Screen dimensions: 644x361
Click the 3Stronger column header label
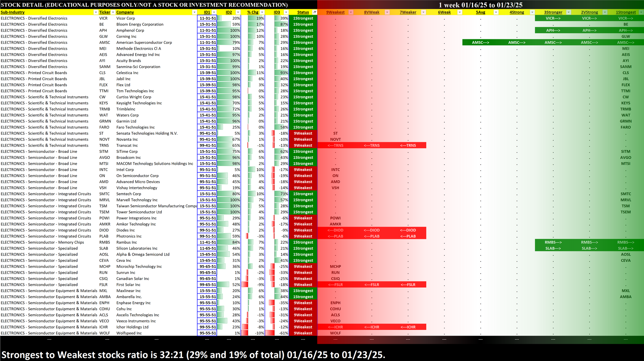[553, 12]
